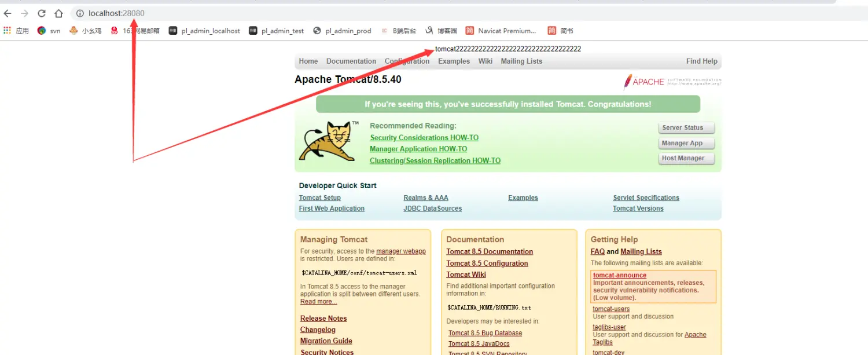
Task: Open First Web Application link
Action: coord(332,208)
